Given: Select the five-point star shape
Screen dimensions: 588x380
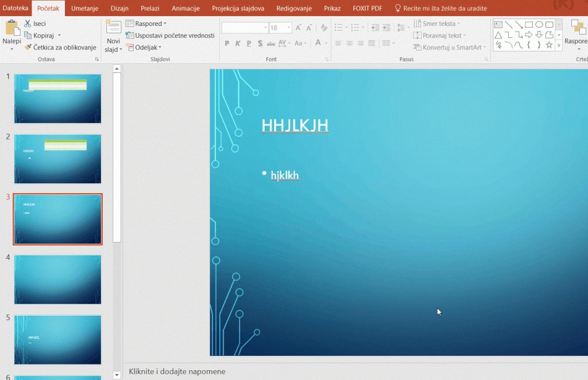Looking at the screenshot, I should point(549,45).
